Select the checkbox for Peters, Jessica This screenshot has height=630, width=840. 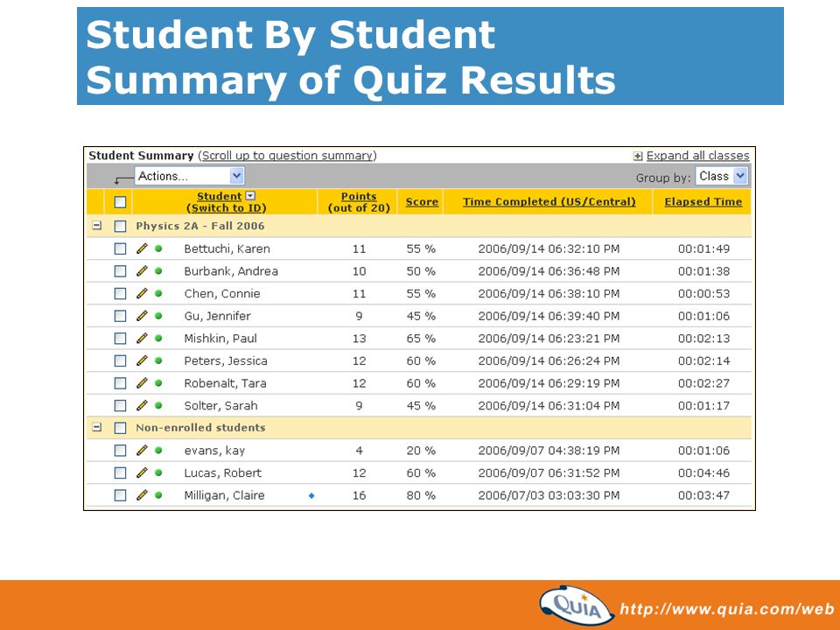click(120, 361)
